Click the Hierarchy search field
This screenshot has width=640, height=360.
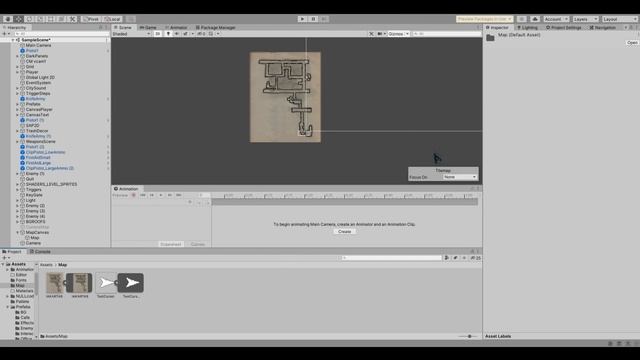tap(61, 34)
